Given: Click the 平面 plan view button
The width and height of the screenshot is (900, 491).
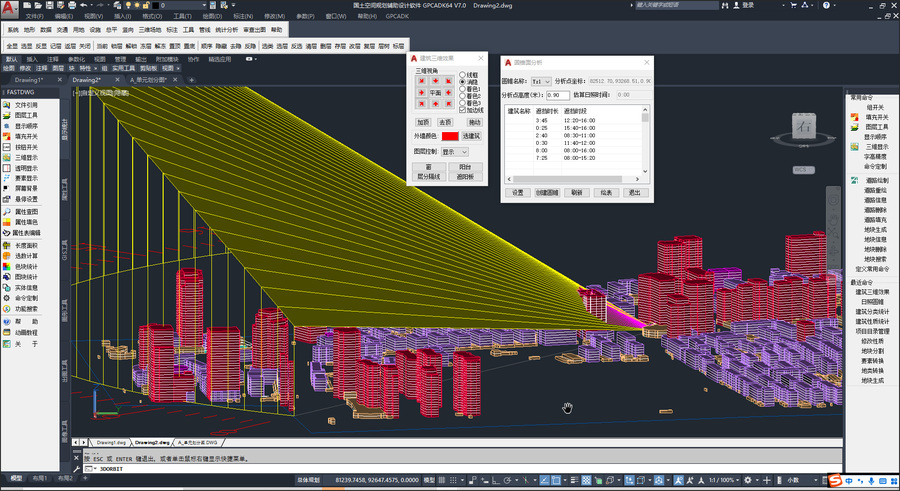Looking at the screenshot, I should click(x=435, y=92).
